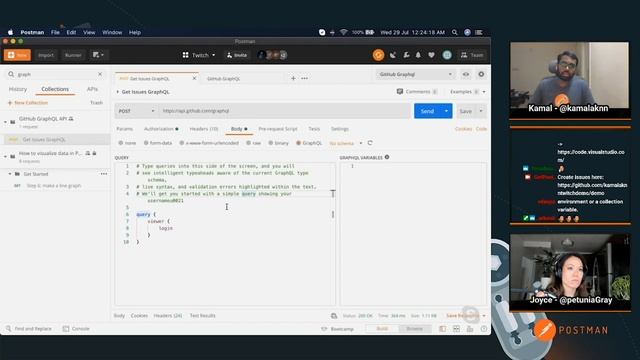Open the Headers (10) request tab
This screenshot has height=360, width=640.
(x=204, y=129)
